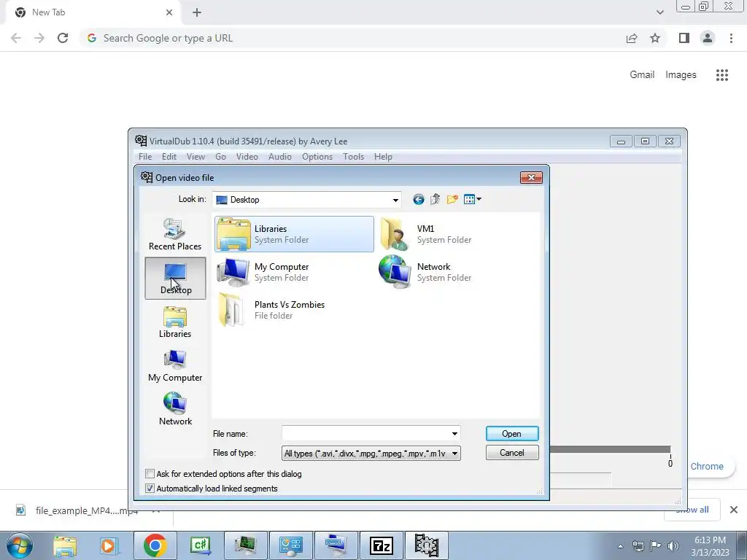Open VirtualDub Options menu
Viewport: 747px width, 560px height.
[x=317, y=157]
